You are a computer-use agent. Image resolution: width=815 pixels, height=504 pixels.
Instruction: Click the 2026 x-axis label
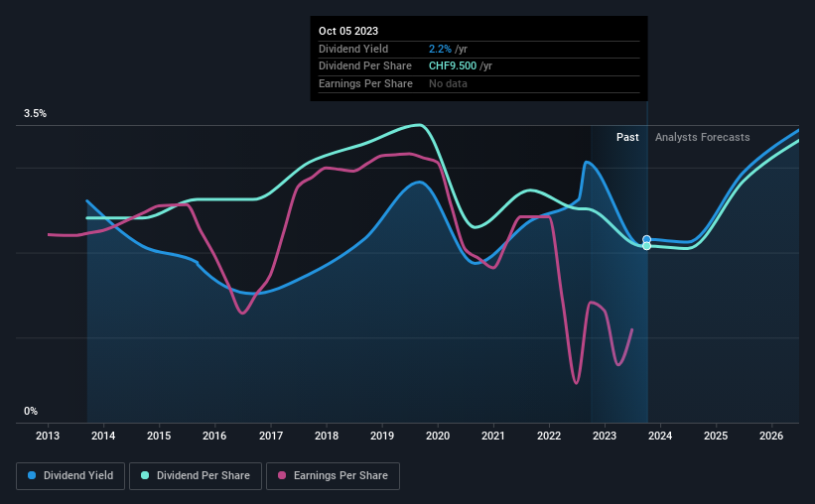[771, 436]
